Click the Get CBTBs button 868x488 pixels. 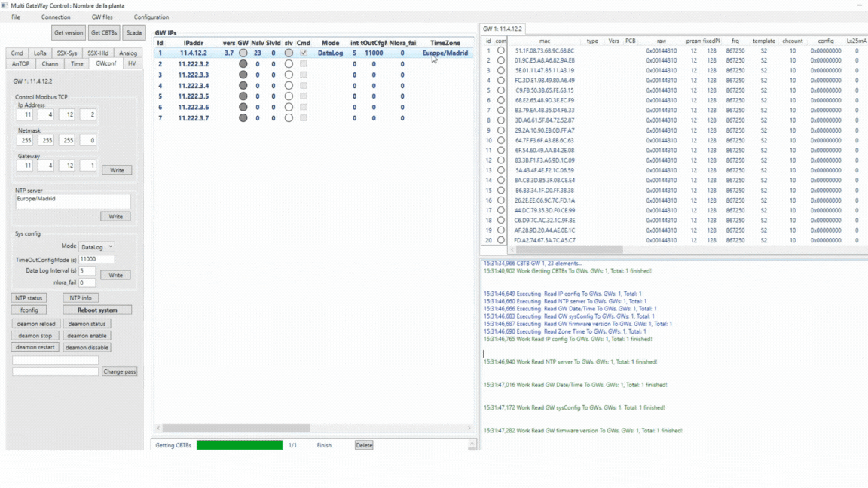point(104,32)
